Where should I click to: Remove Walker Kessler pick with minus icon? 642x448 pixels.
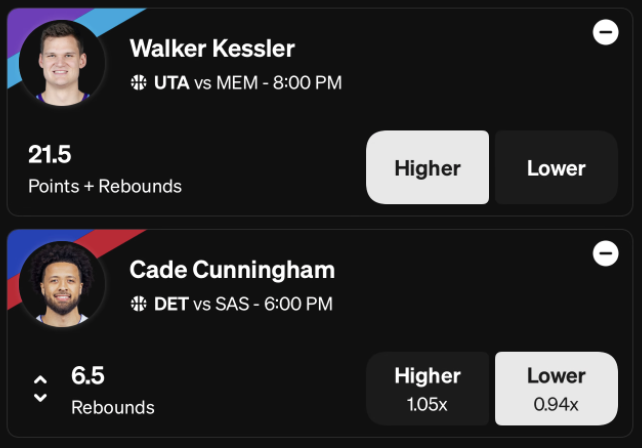[606, 32]
